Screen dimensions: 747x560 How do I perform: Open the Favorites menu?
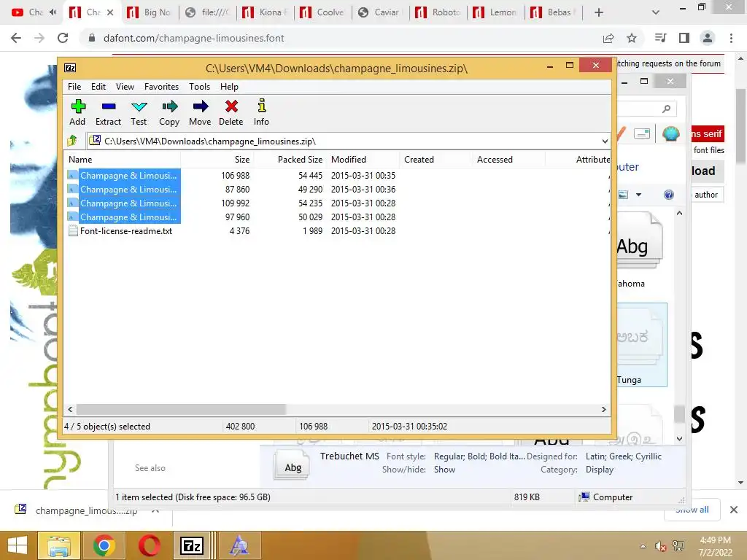coord(161,87)
